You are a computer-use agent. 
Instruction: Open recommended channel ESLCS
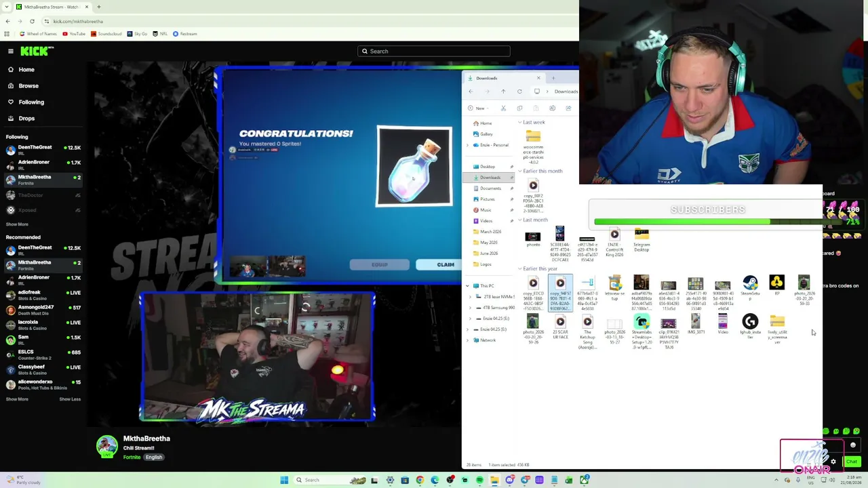(42, 354)
